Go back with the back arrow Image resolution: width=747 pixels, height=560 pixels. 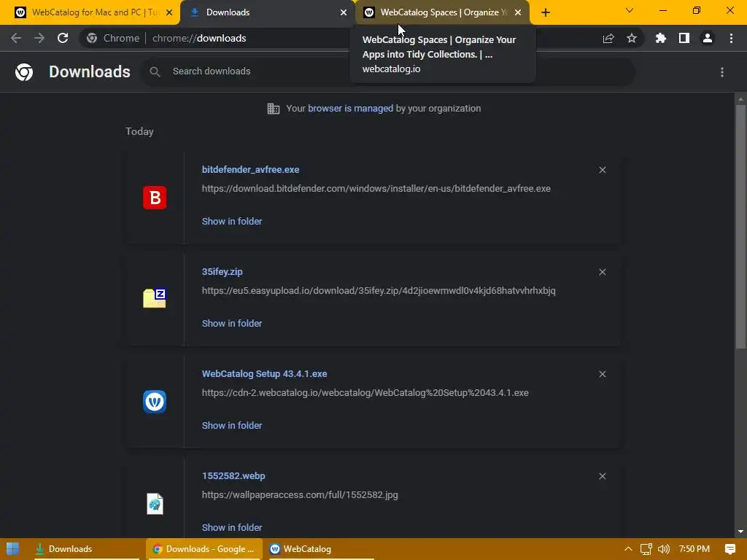pos(16,38)
